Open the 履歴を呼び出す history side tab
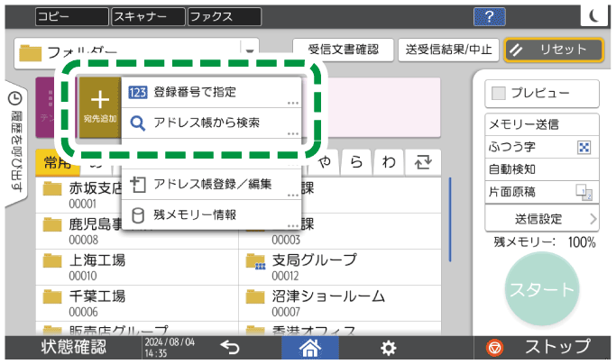616x364 pixels. click(15, 142)
